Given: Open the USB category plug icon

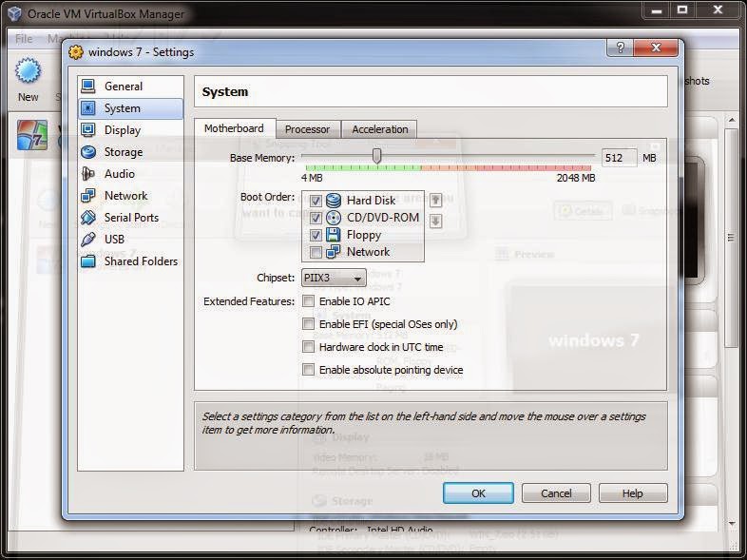Looking at the screenshot, I should coord(88,240).
